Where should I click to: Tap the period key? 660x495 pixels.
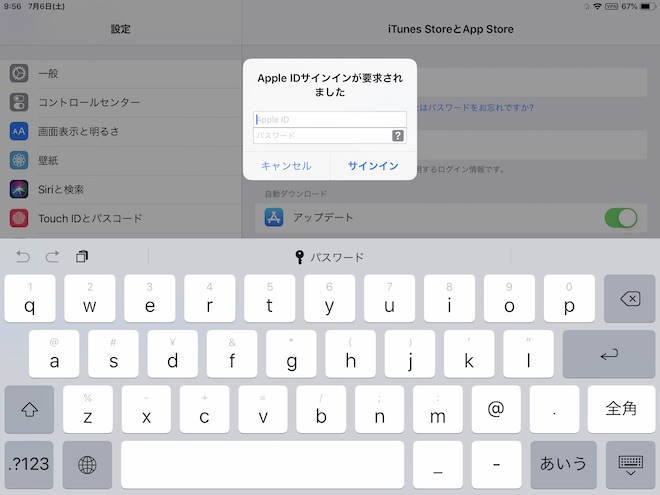click(554, 410)
